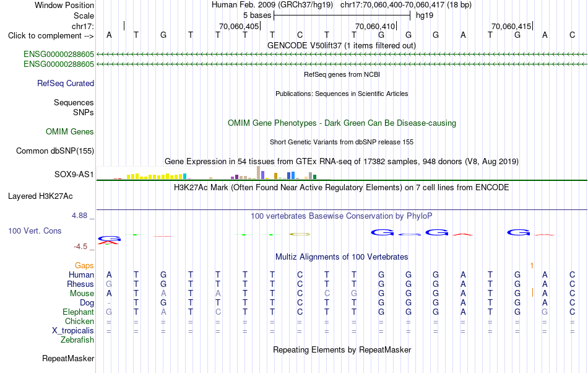Click 'Short Genetic Variants from dbSNP' title
588x373 pixels.
[x=342, y=142]
